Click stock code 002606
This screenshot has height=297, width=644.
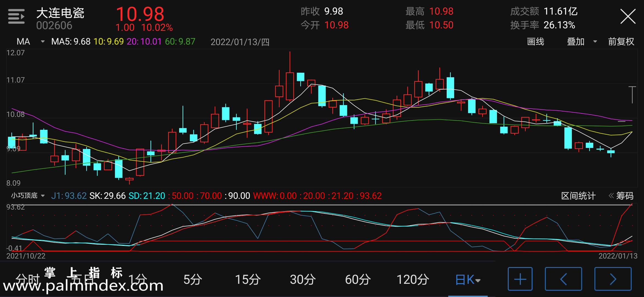pos(54,26)
